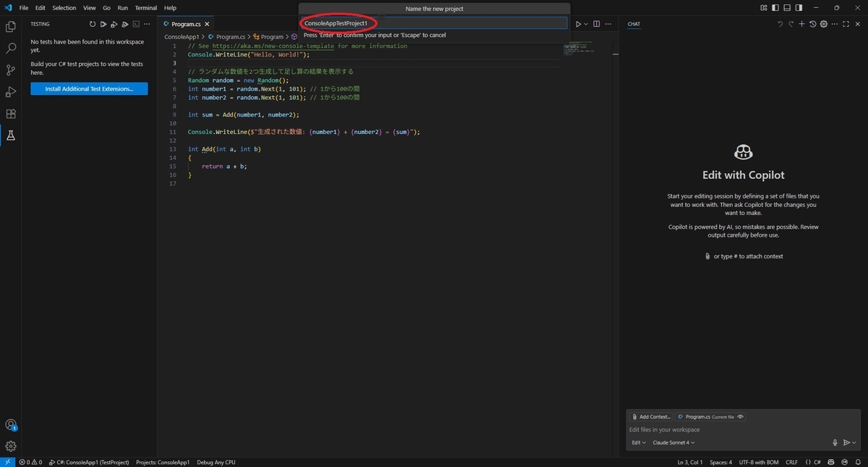Click CRLF line ending status
868x467 pixels.
pos(792,462)
